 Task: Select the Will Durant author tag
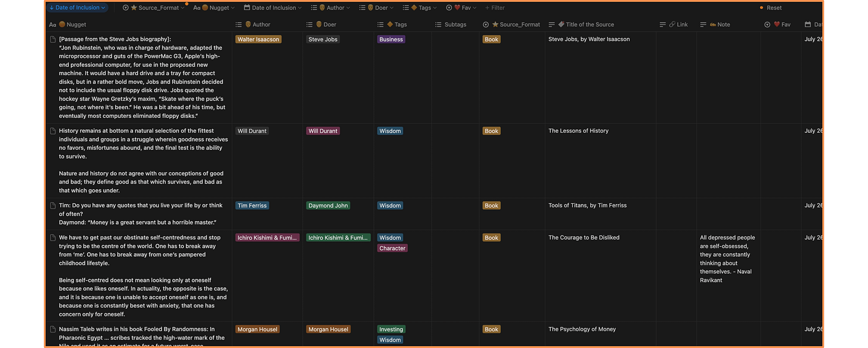click(x=252, y=131)
